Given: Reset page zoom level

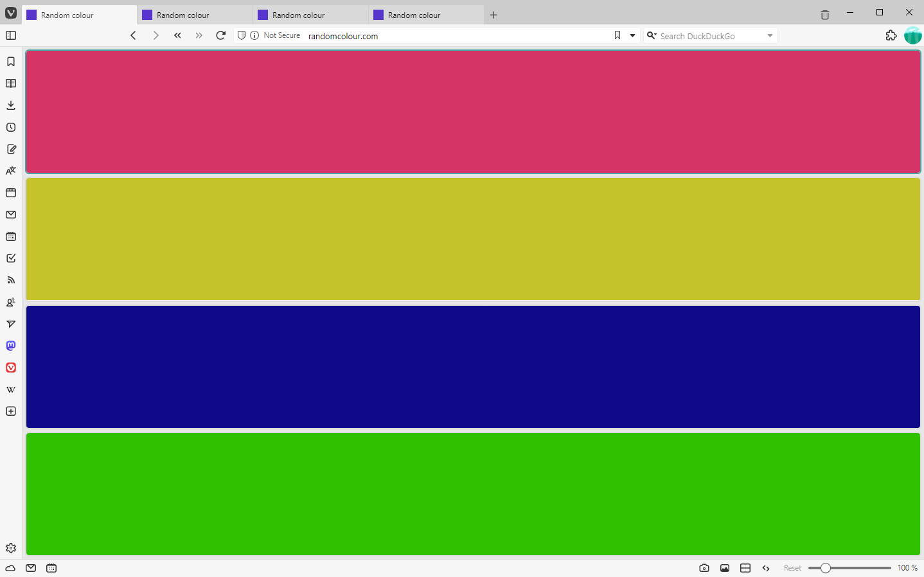Looking at the screenshot, I should pos(792,568).
